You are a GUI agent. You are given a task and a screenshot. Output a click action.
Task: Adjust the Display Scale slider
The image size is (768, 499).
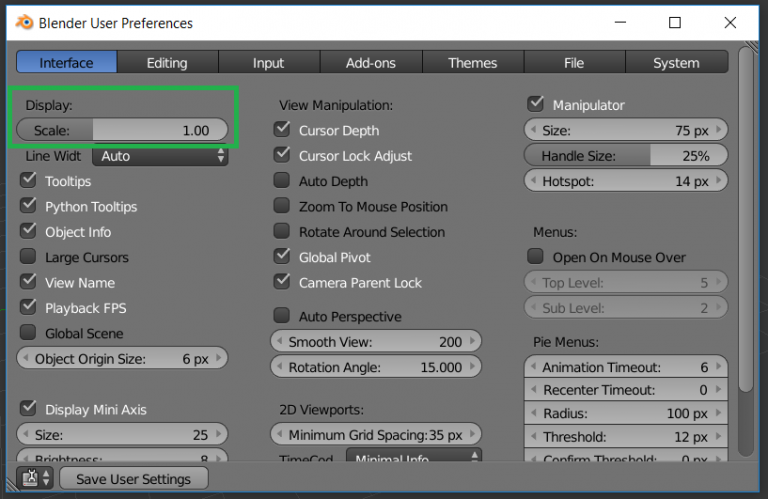pos(122,130)
